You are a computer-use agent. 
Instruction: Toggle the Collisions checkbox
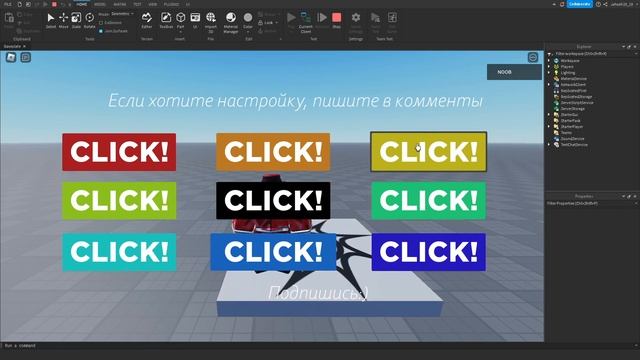(x=101, y=23)
